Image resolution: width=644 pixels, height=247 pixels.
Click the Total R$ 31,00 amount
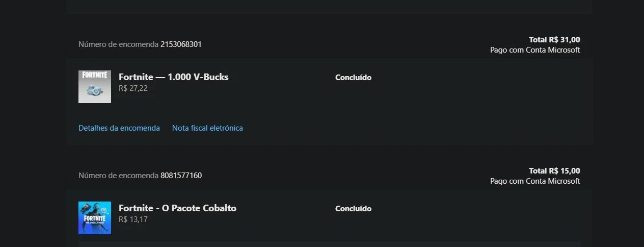(x=554, y=40)
